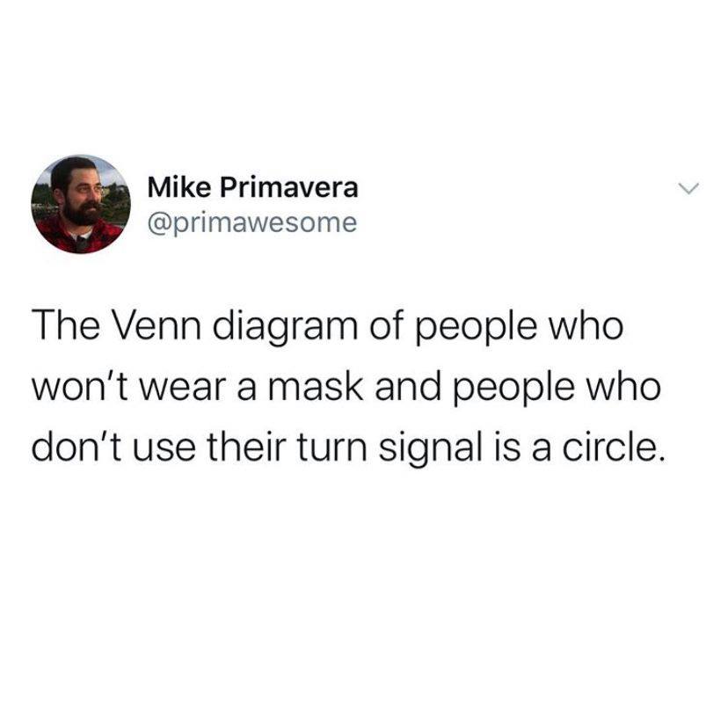Open the Mike Primavera display name
Screen dimensions: 728x728
[253, 187]
